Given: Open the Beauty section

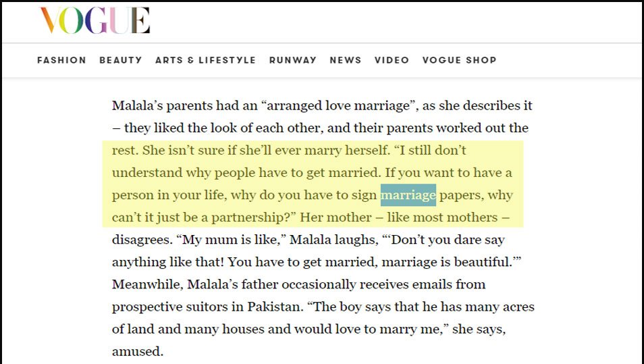Looking at the screenshot, I should pyautogui.click(x=121, y=60).
